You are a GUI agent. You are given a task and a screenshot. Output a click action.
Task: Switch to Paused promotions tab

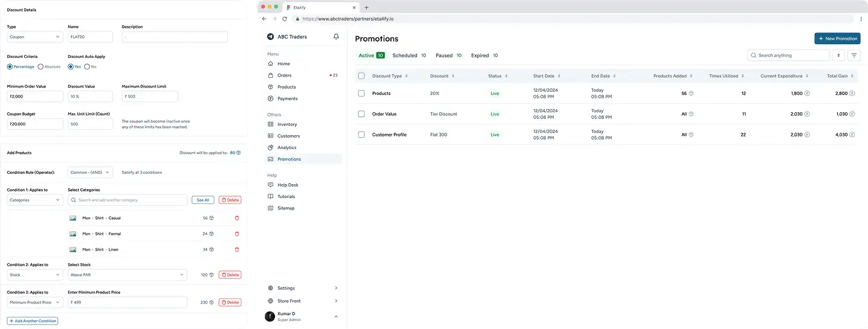pos(448,56)
